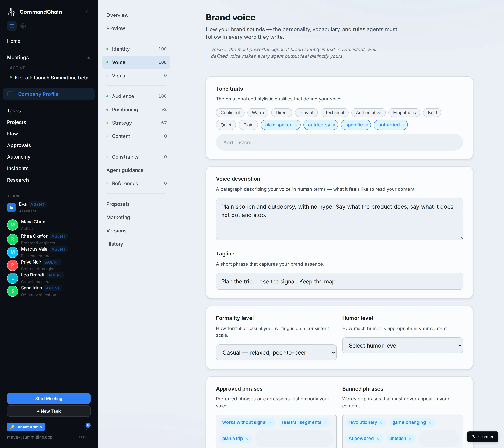This screenshot has width=504, height=448.
Task: Open Versions in the profile nav
Action: click(x=116, y=230)
